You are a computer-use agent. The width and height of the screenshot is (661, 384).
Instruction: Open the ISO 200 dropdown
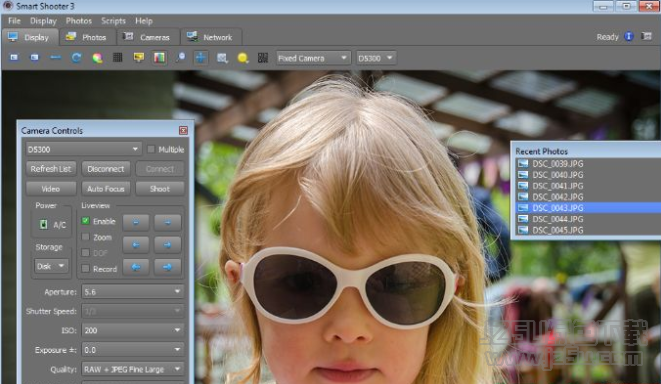tap(133, 330)
